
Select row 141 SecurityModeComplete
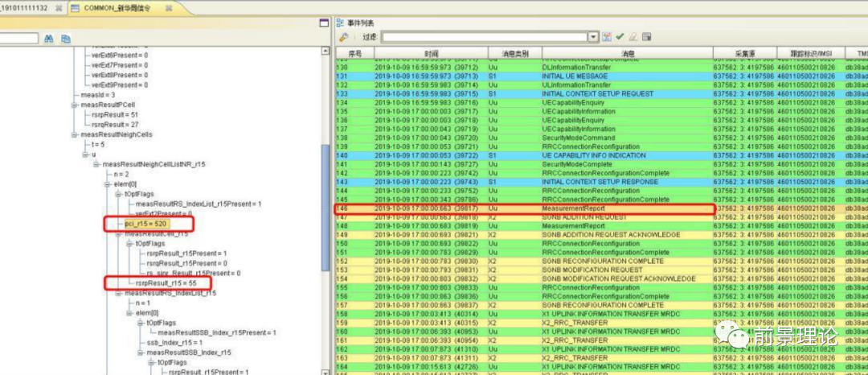coord(602,164)
